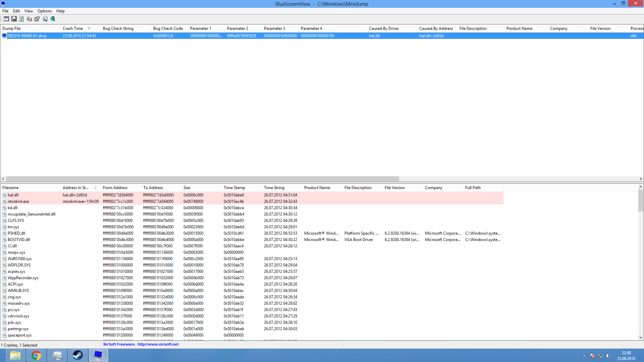Click the lower pane scroll-down arrow
Image resolution: width=644 pixels, height=362 pixels.
click(641, 338)
